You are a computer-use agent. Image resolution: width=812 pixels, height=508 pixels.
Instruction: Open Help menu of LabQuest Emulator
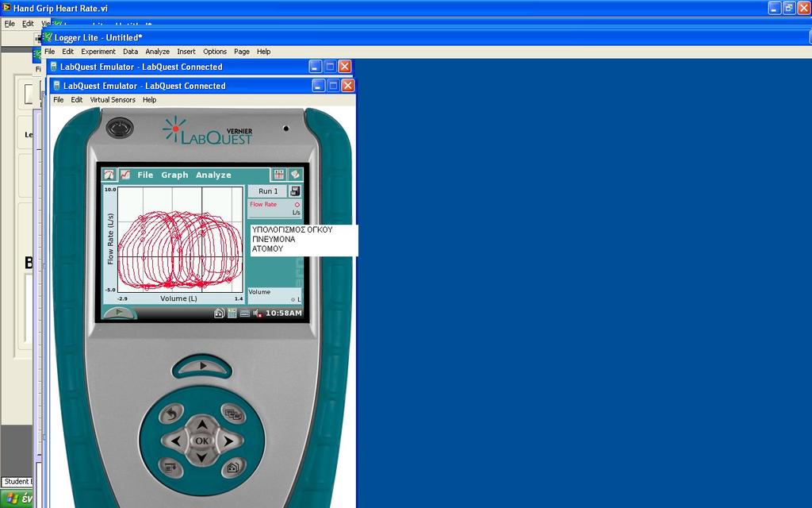pyautogui.click(x=149, y=99)
